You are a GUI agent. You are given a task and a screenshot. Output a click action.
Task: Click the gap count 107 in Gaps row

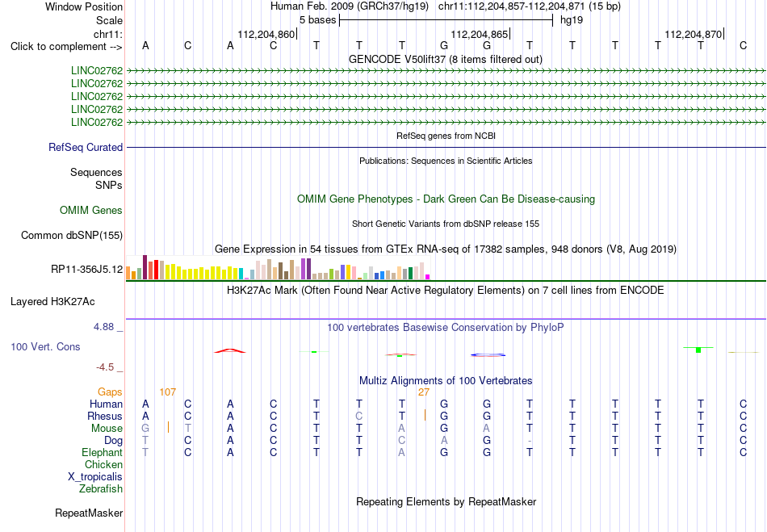167,392
